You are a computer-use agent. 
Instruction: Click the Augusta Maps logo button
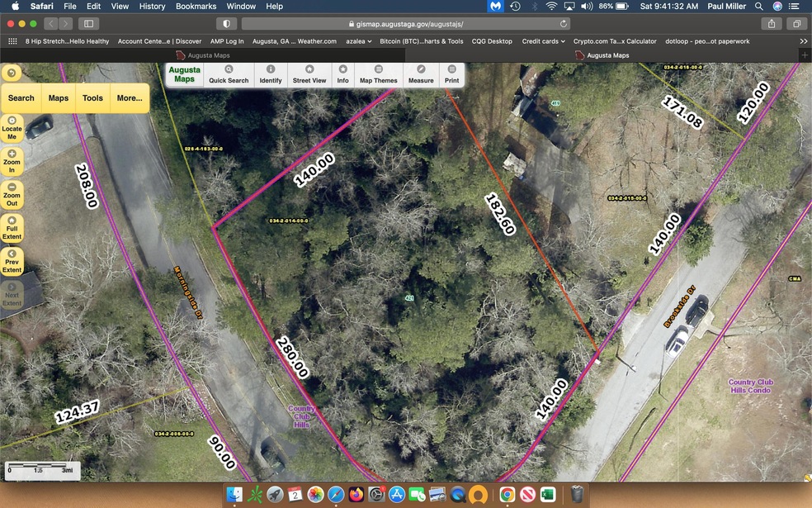coord(184,74)
